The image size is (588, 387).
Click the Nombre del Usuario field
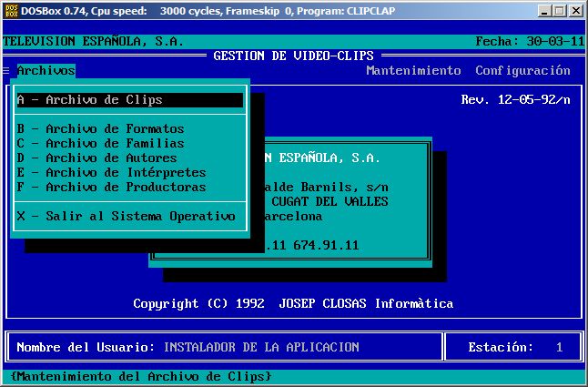pyautogui.click(x=261, y=347)
